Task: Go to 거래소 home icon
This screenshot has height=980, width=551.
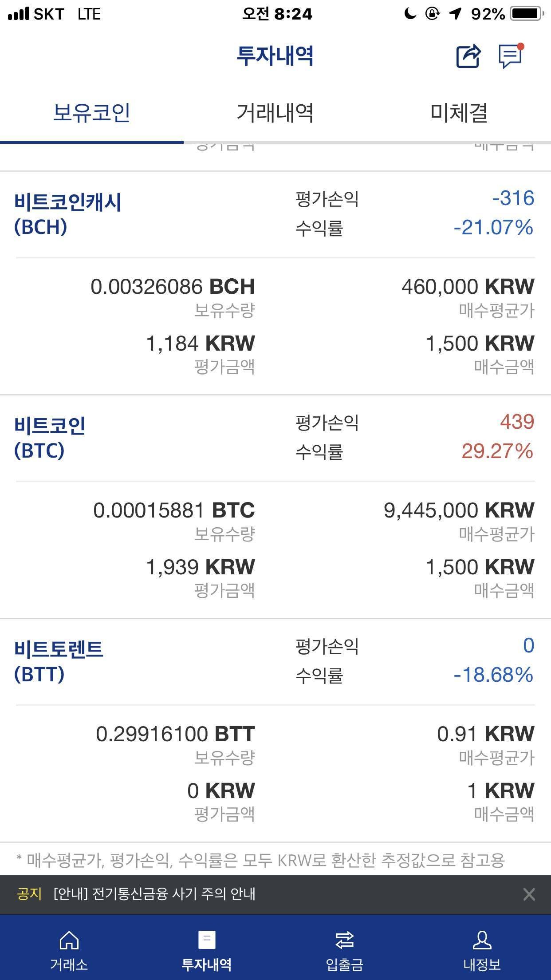Action: tap(69, 940)
